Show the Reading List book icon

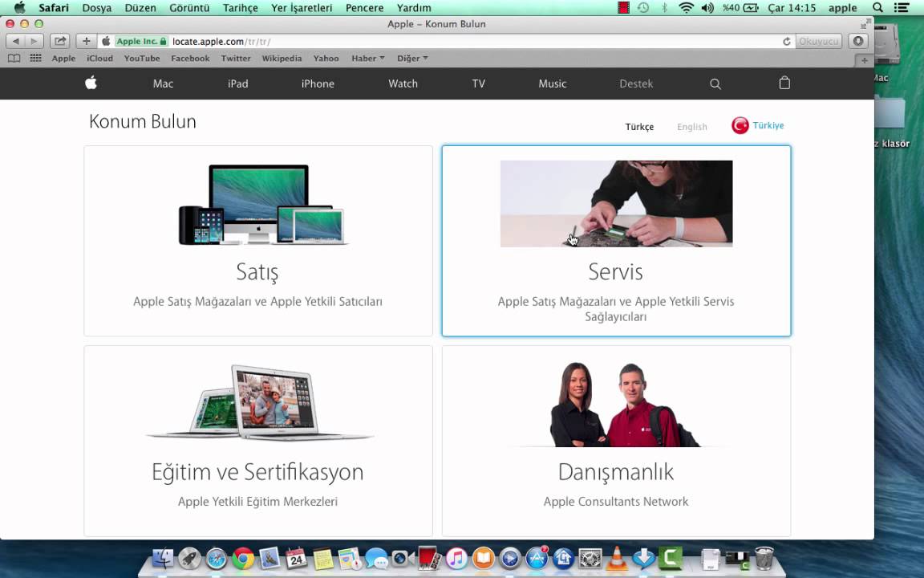coord(14,59)
